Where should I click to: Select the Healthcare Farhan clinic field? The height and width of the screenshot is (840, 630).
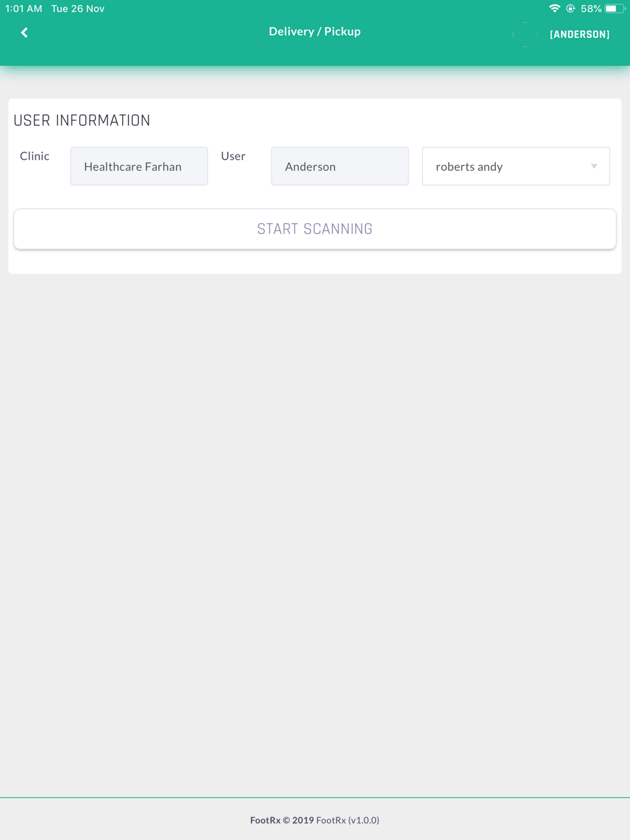(139, 166)
